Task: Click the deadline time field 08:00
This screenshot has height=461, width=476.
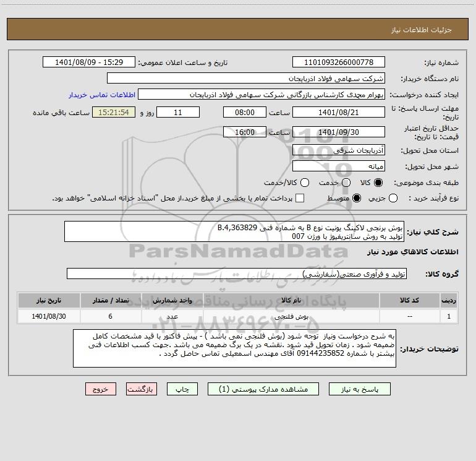Action: [x=245, y=112]
